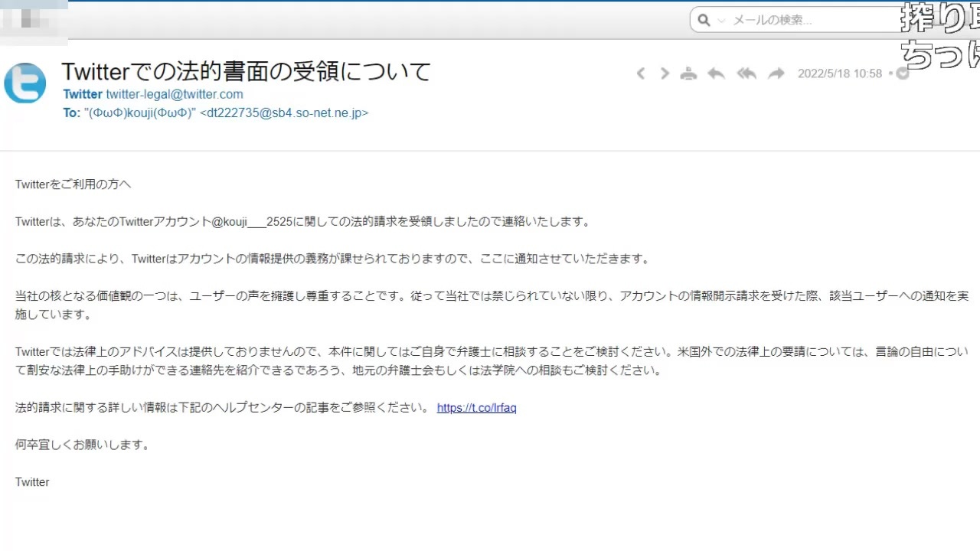Viewport: 980px width, 551px height.
Task: Click the bold Twitter sender name
Action: [83, 94]
